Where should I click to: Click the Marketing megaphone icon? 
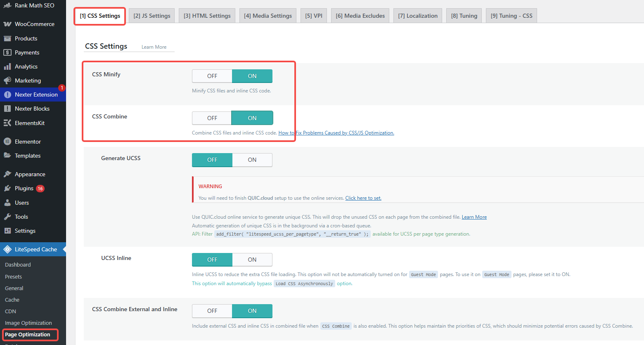[7, 80]
